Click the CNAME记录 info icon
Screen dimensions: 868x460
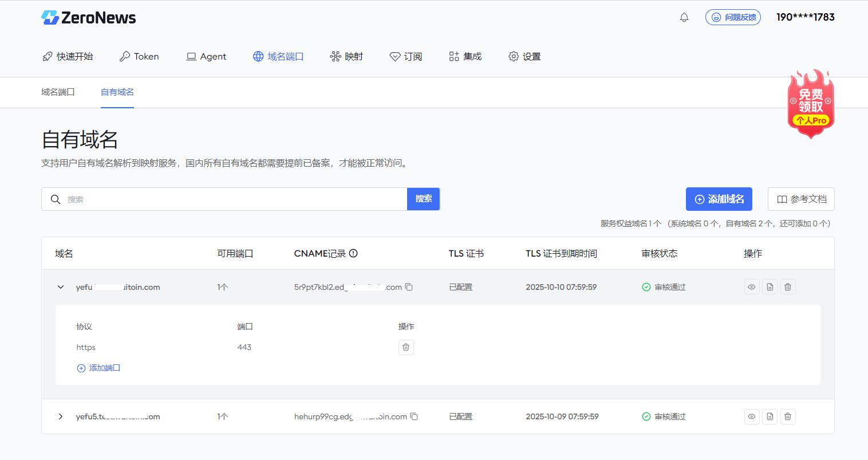click(x=353, y=253)
